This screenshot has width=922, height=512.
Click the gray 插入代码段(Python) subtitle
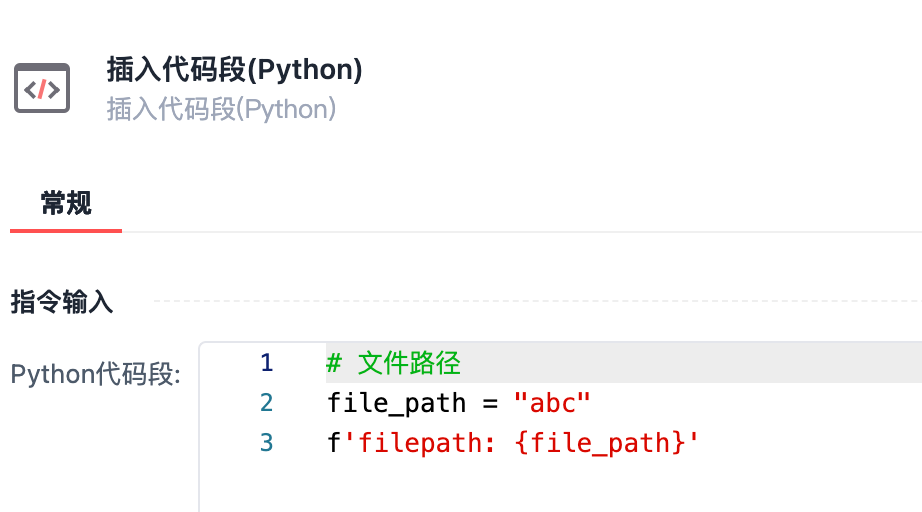(221, 109)
